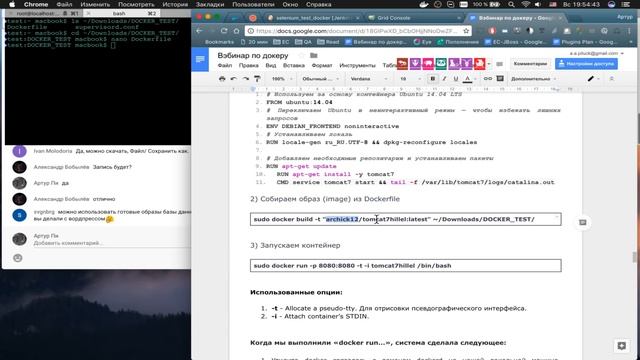The height and width of the screenshot is (360, 640).
Task: Insert a link from toolbar
Action: click(488, 79)
